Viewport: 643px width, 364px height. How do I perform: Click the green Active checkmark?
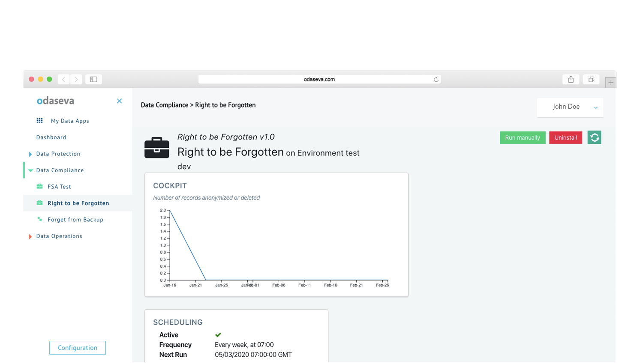click(x=218, y=335)
